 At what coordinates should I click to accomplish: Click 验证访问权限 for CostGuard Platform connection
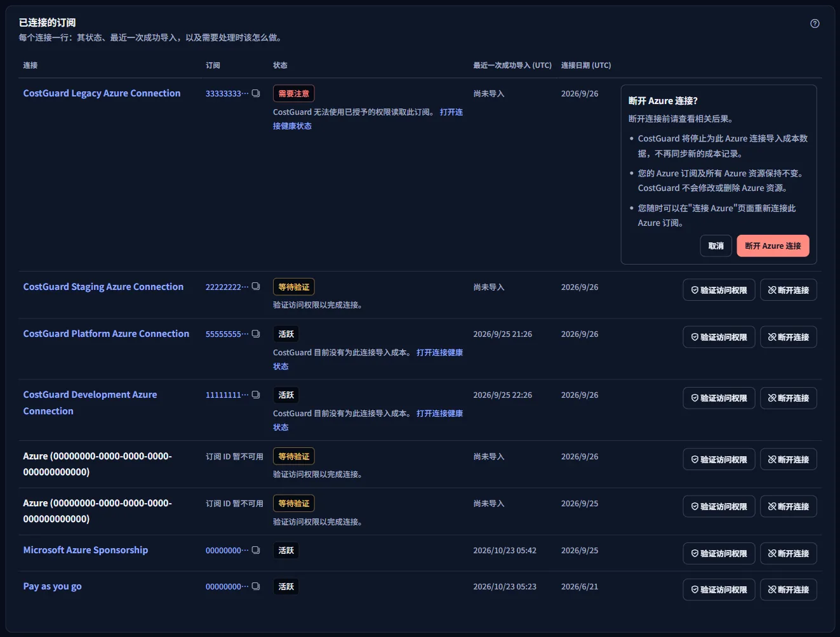pos(719,337)
